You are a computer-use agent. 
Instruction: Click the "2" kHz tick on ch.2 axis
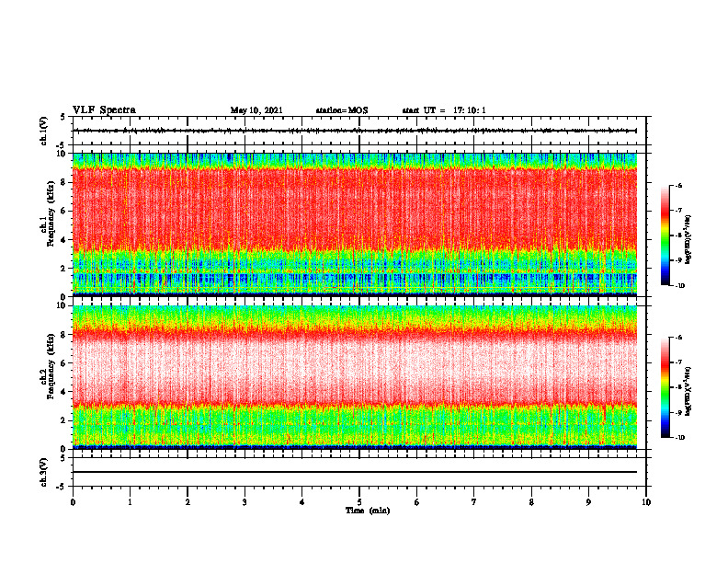pyautogui.click(x=64, y=420)
